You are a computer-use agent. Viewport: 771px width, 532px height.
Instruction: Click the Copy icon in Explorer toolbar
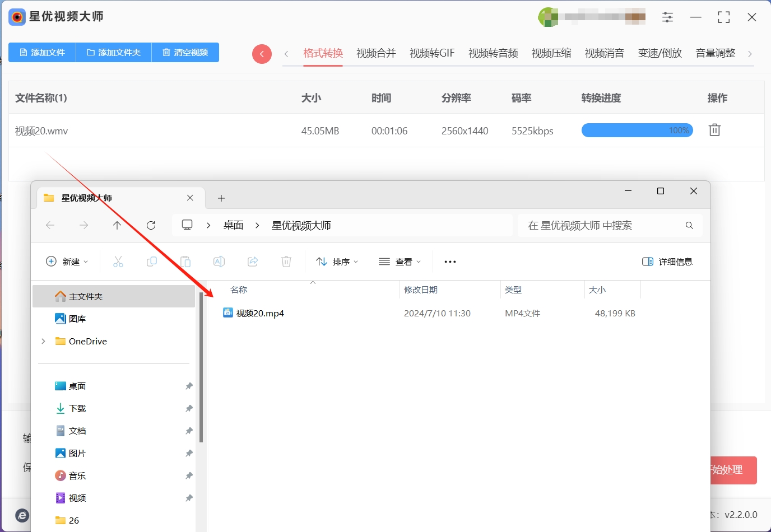point(152,262)
